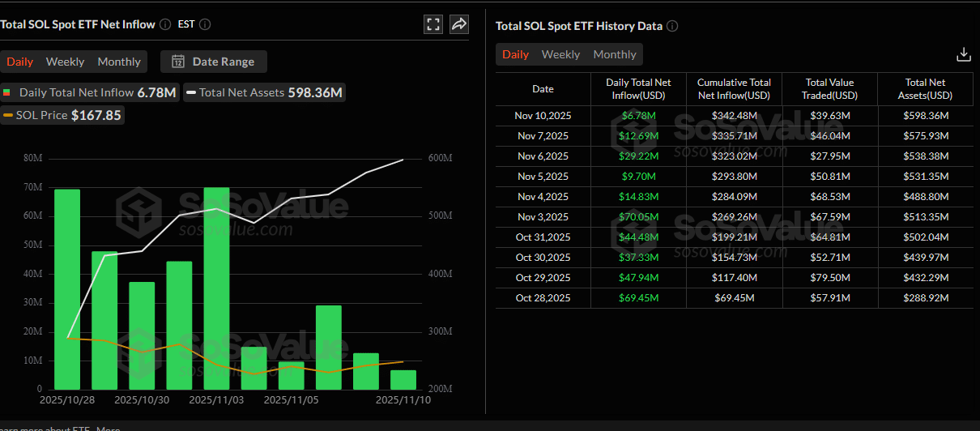Select Daily tab in History Data table
The width and height of the screenshot is (980, 431).
pos(515,54)
